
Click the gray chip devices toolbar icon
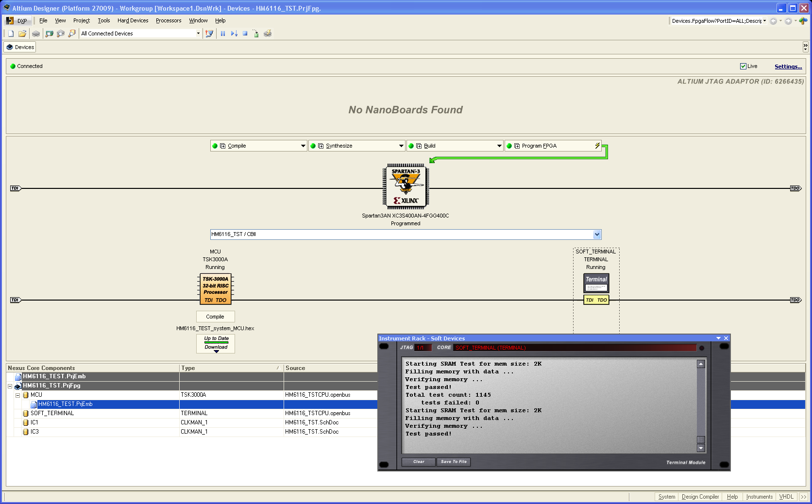pyautogui.click(x=36, y=34)
